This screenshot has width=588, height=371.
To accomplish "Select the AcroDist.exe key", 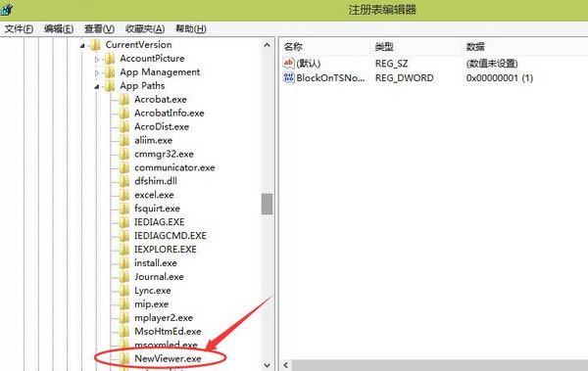I will [162, 127].
